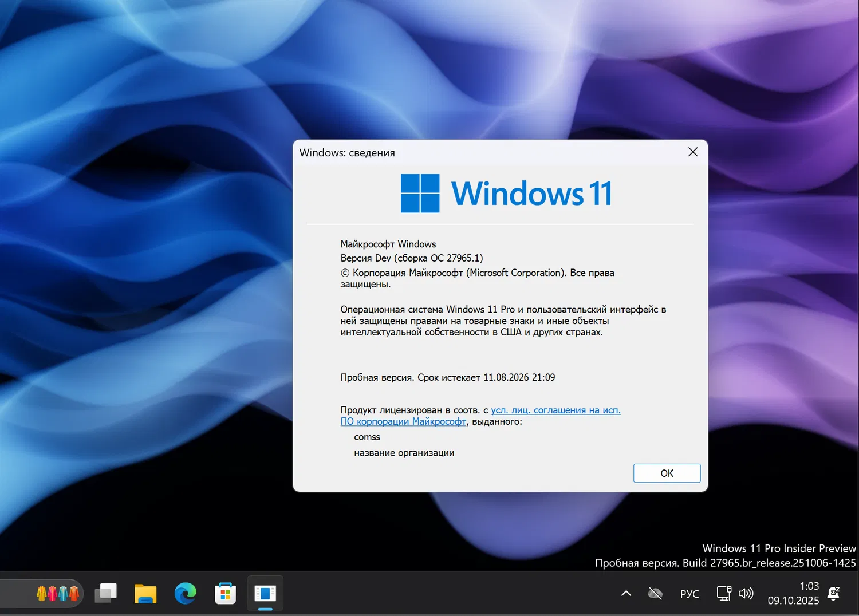Click the Insider Preview watermark text
The image size is (859, 616).
pyautogui.click(x=777, y=548)
